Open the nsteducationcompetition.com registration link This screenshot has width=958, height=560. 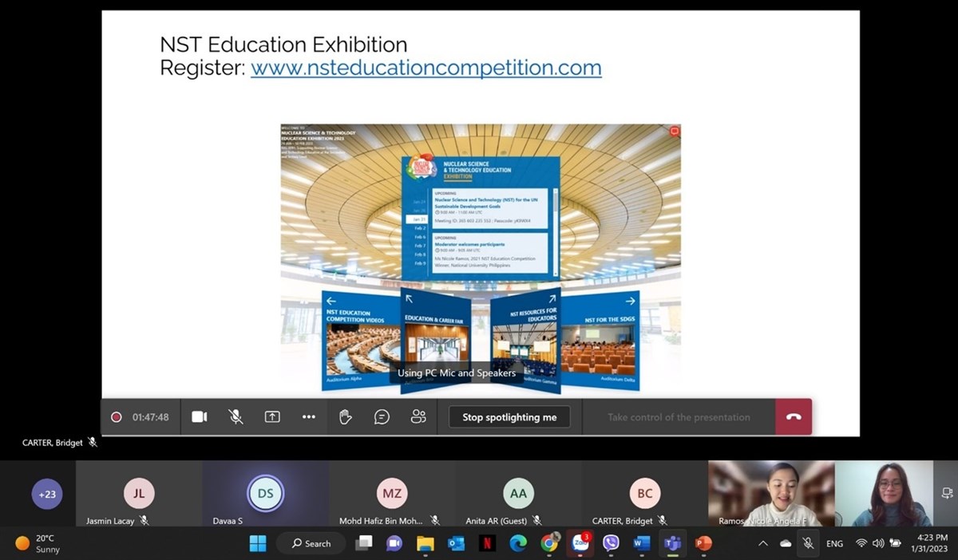pos(426,69)
